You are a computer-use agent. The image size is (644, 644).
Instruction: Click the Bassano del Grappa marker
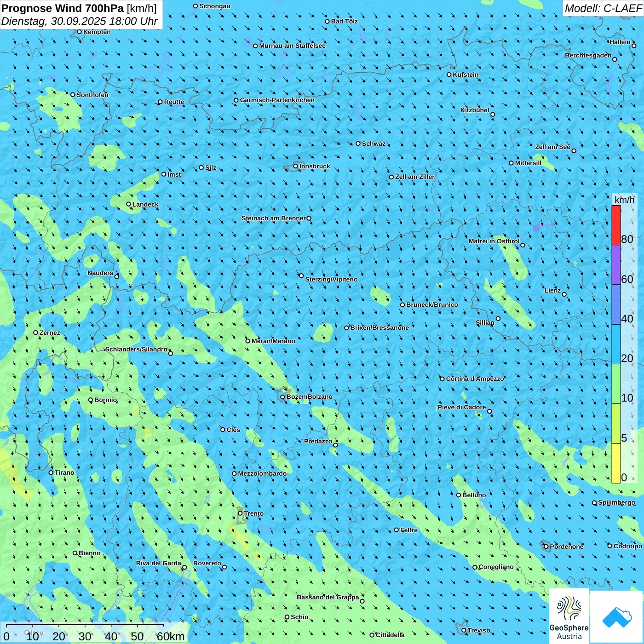pyautogui.click(x=362, y=601)
